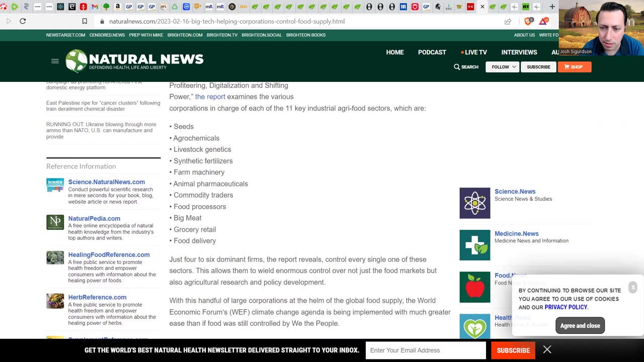This screenshot has height=362, width=644.
Task: Open BRIGHTEON BOOKS top link
Action: [306, 35]
